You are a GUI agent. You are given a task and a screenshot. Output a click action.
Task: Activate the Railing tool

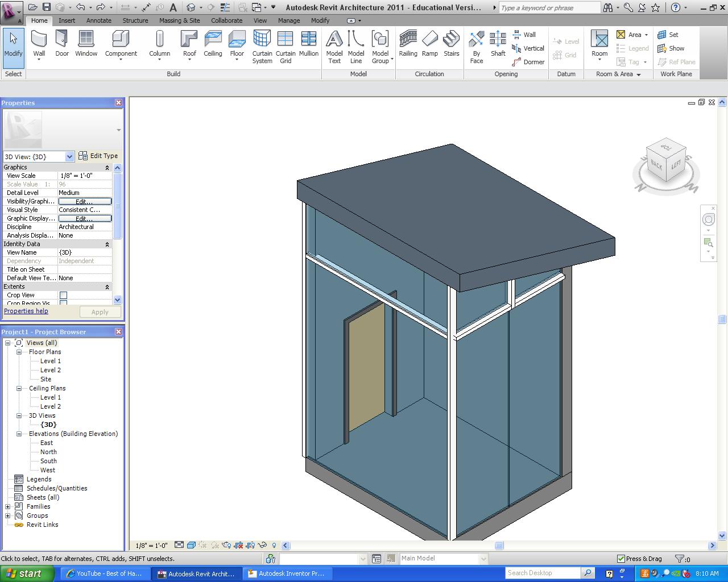408,44
